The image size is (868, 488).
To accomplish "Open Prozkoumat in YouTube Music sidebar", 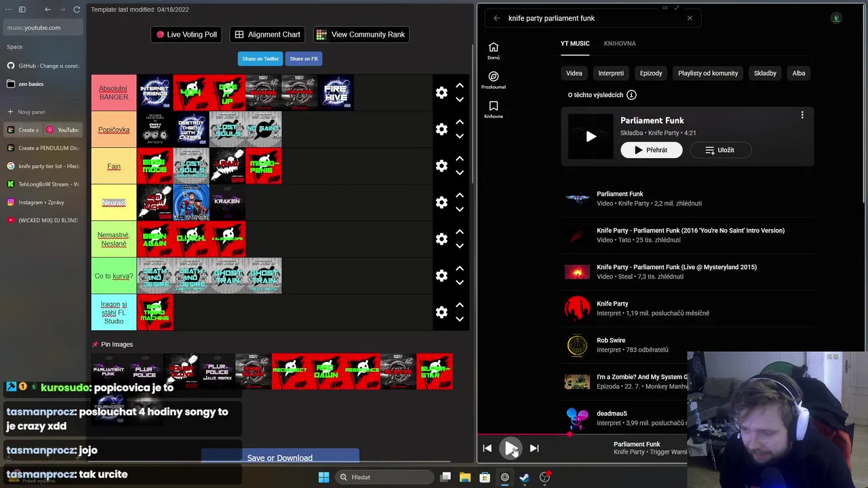I will click(494, 80).
